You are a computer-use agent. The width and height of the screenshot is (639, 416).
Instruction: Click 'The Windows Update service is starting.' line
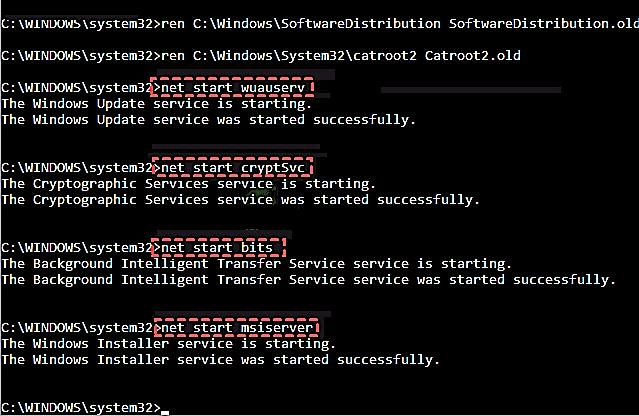click(156, 103)
